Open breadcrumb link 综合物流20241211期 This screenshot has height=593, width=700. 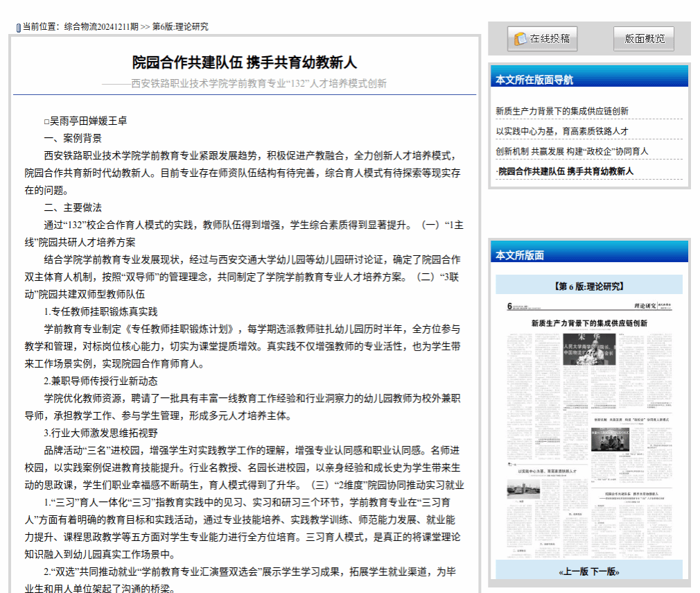point(101,27)
